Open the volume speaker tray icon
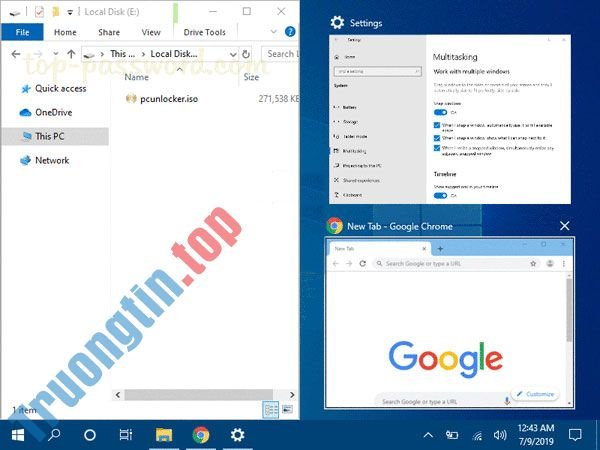 click(500, 435)
